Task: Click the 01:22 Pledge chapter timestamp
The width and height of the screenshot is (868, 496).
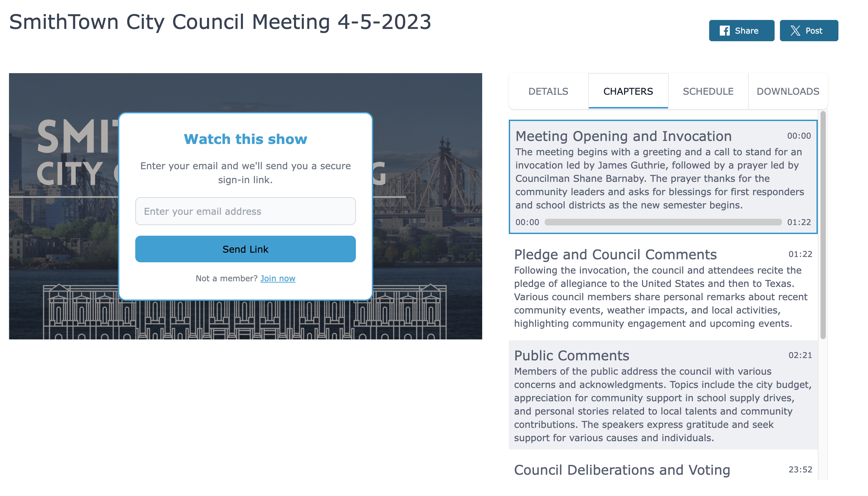Action: [800, 254]
